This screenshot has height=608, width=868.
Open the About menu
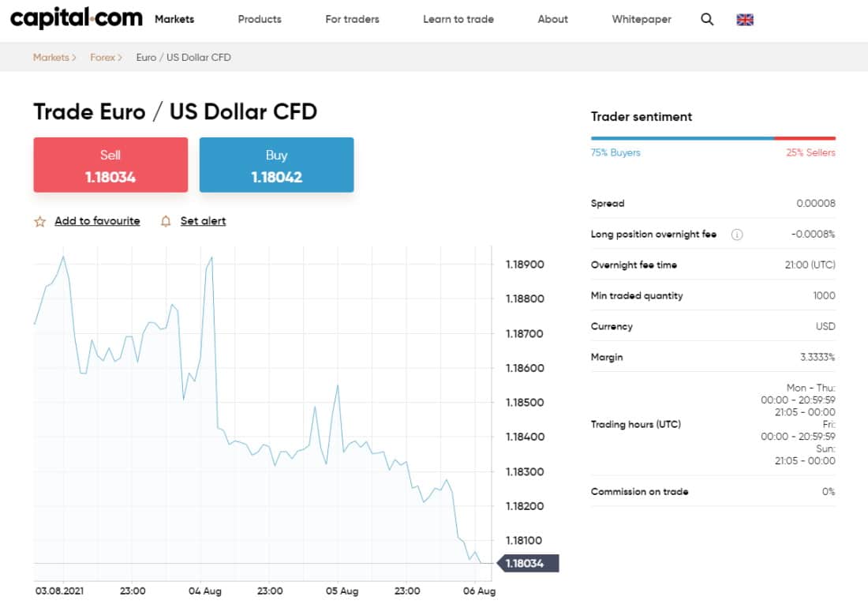tap(552, 20)
